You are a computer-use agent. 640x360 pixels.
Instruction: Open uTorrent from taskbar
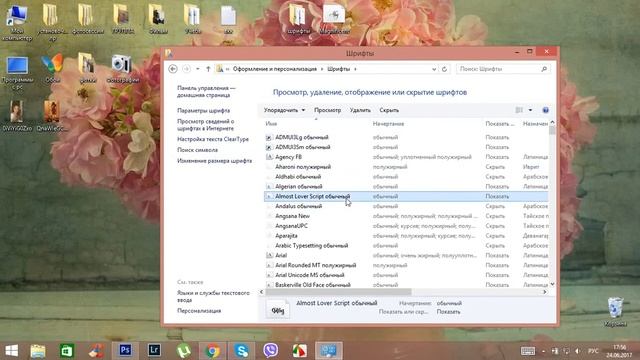click(184, 351)
